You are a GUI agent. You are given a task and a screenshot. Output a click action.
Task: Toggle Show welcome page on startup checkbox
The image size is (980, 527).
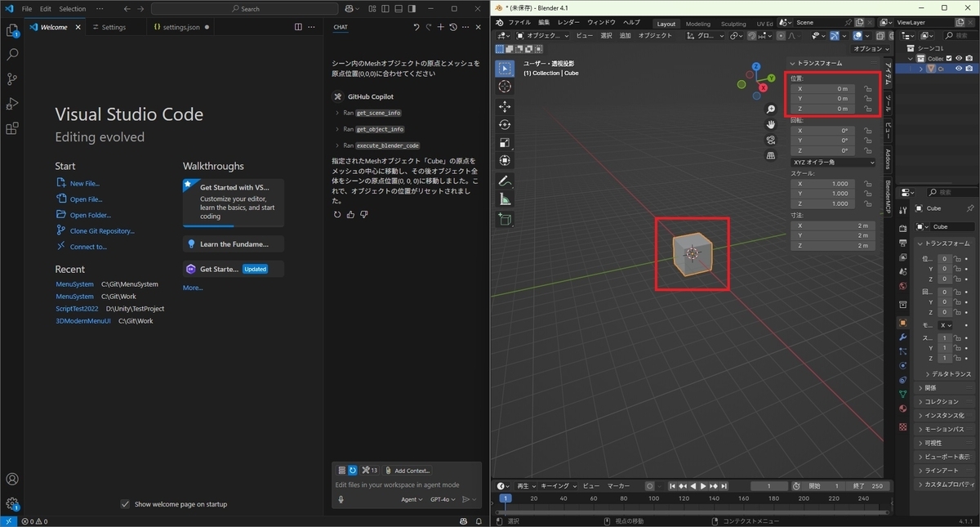[125, 504]
